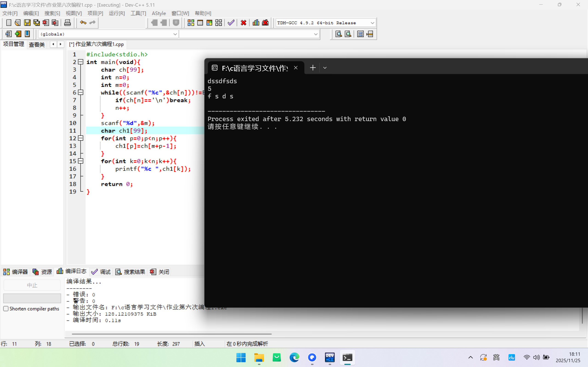Click the Print toolbar icon

(x=67, y=23)
